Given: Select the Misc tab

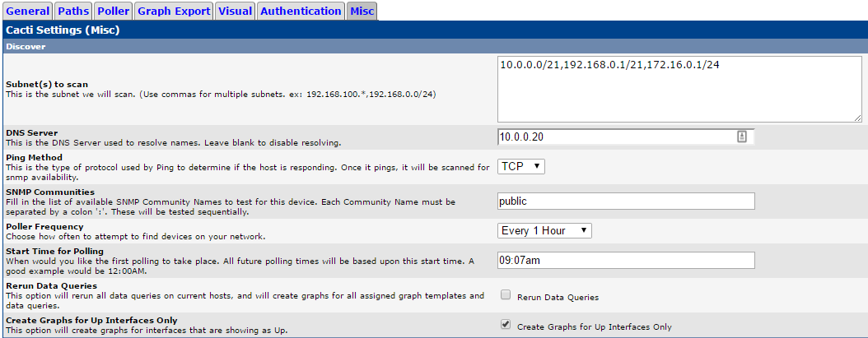Looking at the screenshot, I should (362, 11).
